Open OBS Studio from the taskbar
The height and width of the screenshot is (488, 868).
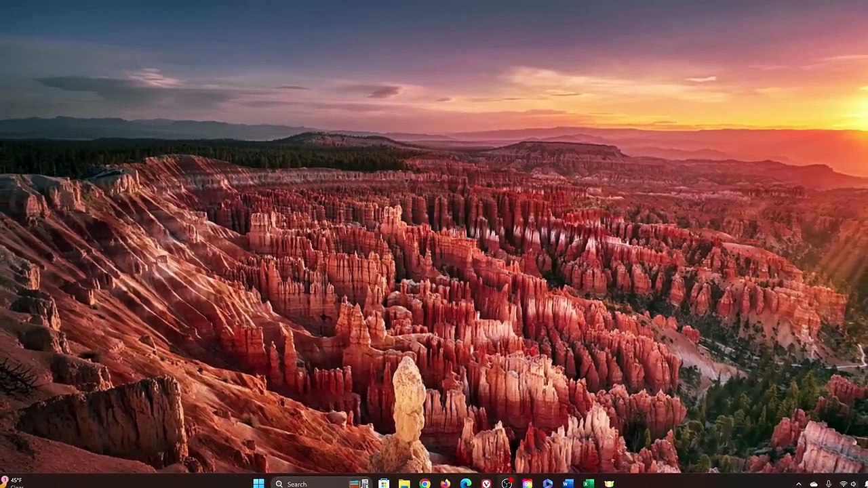507,483
